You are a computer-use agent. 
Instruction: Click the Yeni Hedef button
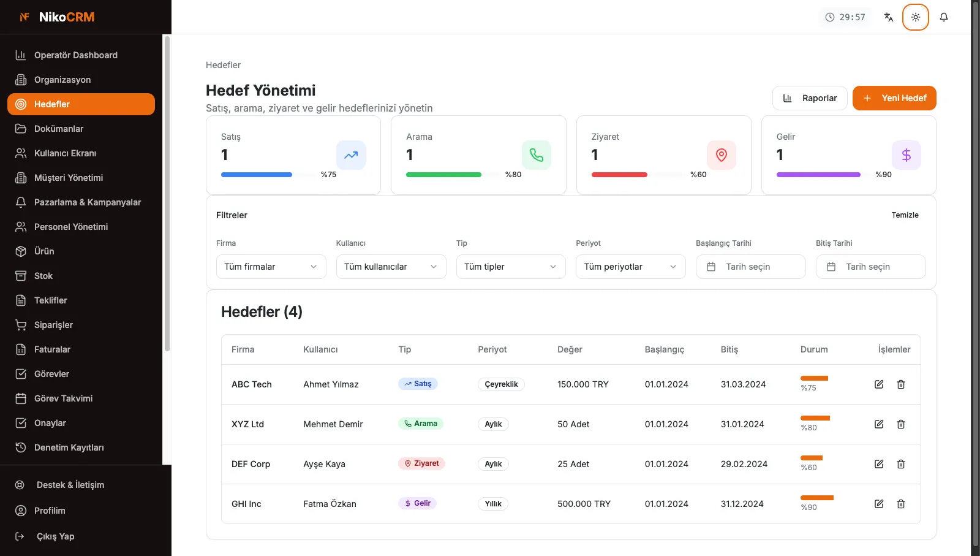(x=894, y=98)
